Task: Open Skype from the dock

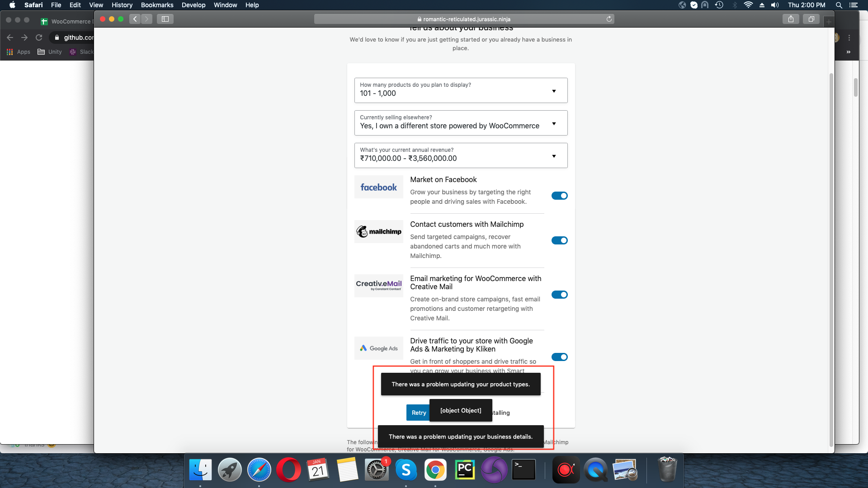Action: (406, 469)
